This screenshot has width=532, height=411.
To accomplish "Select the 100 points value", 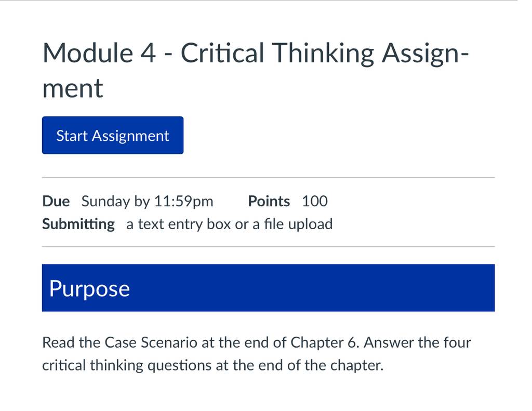I will click(315, 201).
